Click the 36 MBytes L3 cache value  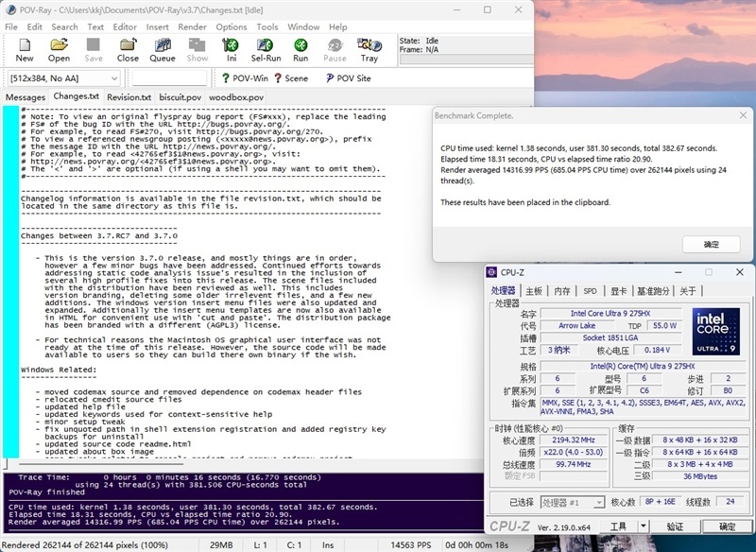pos(700,476)
